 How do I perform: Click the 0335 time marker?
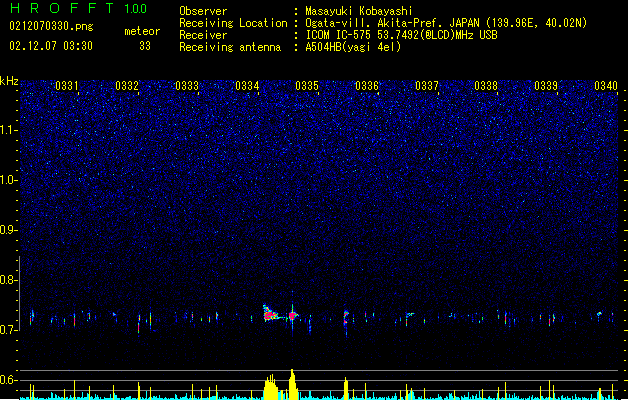point(307,86)
